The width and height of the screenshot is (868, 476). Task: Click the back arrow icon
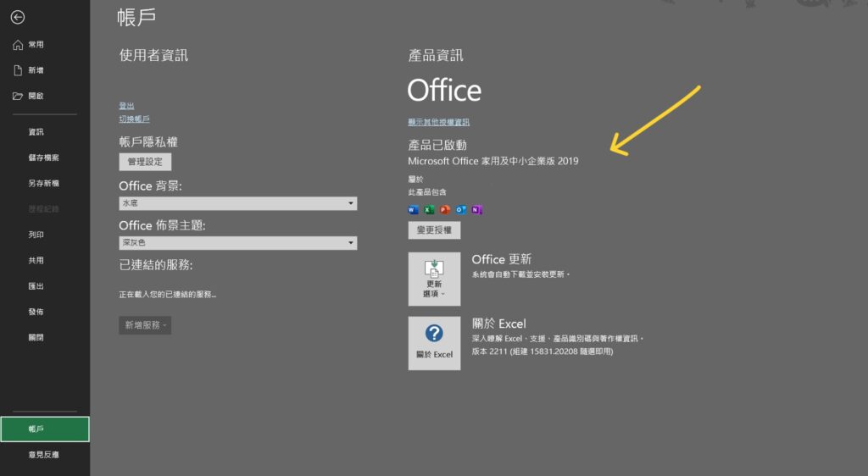pos(18,18)
